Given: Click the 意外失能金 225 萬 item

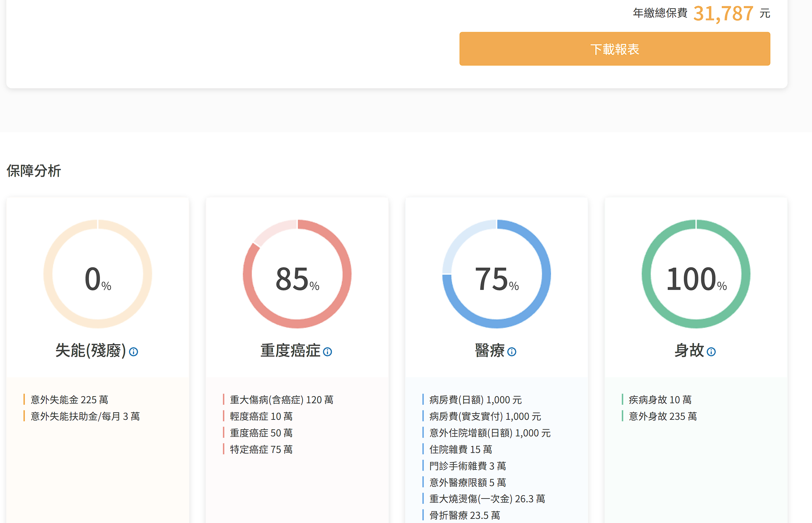Looking at the screenshot, I should tap(70, 399).
